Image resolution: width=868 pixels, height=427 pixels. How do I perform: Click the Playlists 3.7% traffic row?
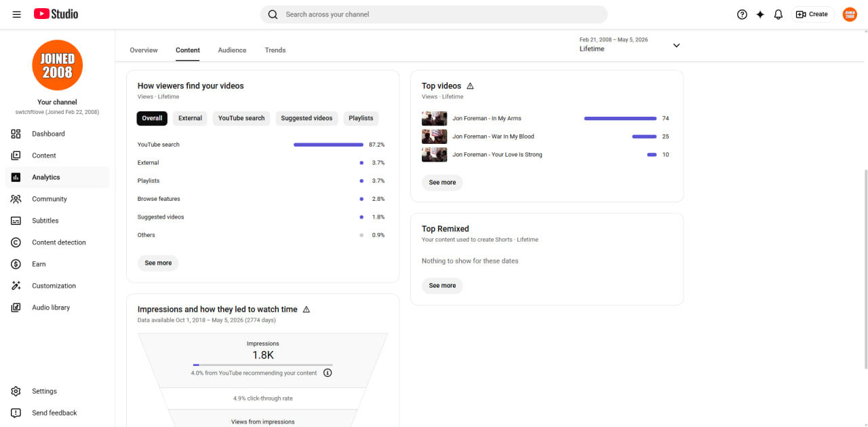tap(261, 181)
